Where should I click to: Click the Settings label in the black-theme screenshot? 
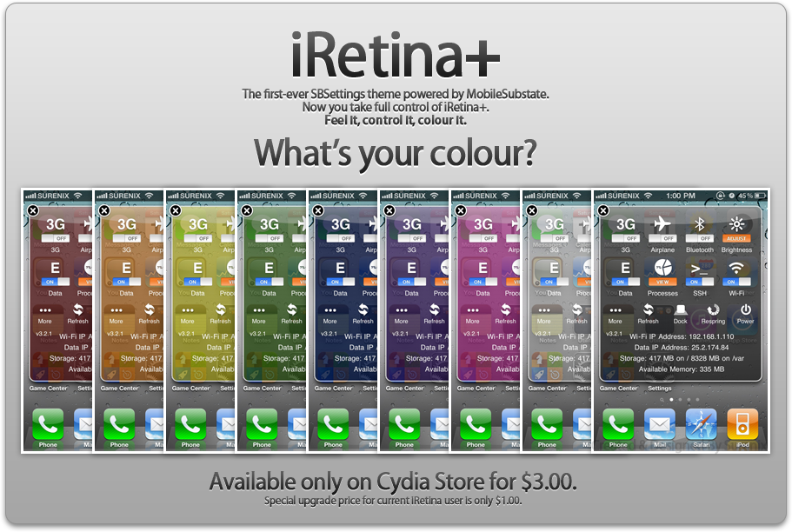tap(660, 388)
